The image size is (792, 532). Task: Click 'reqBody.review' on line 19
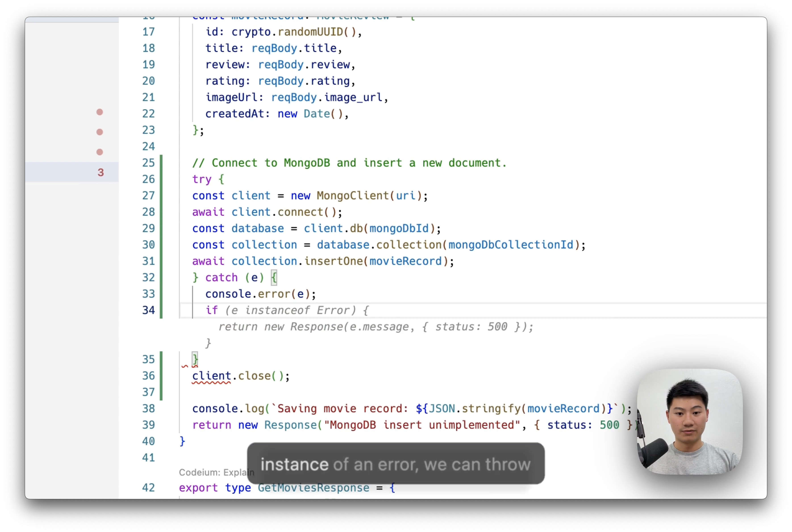[x=304, y=64]
